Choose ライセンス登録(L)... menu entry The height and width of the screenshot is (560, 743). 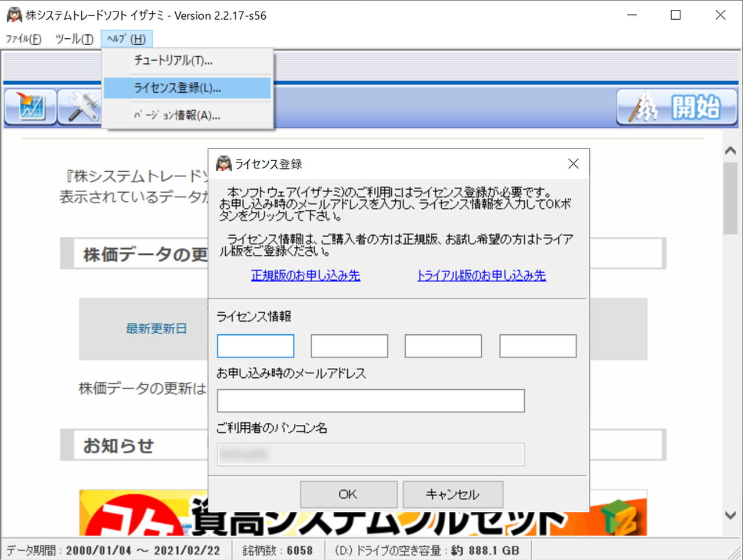tap(187, 88)
